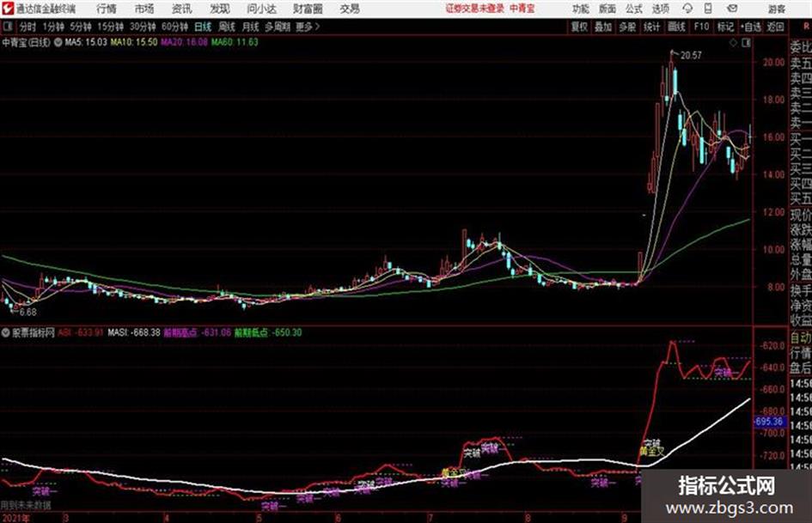Click the 多股 toolbar button

point(627,27)
